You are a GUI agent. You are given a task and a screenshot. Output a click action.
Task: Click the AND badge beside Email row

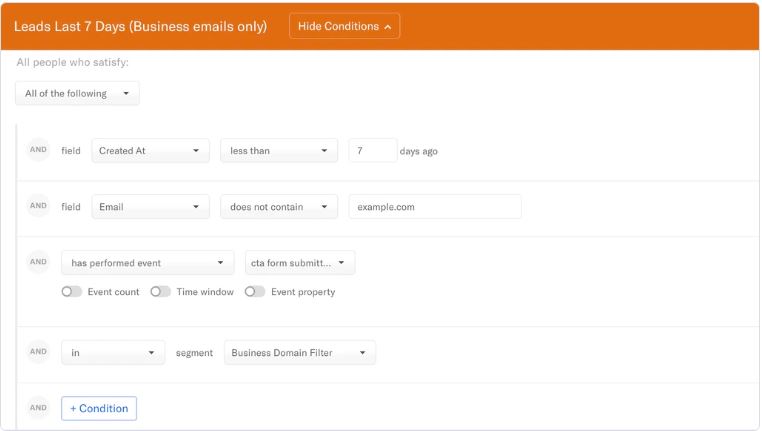[38, 206]
